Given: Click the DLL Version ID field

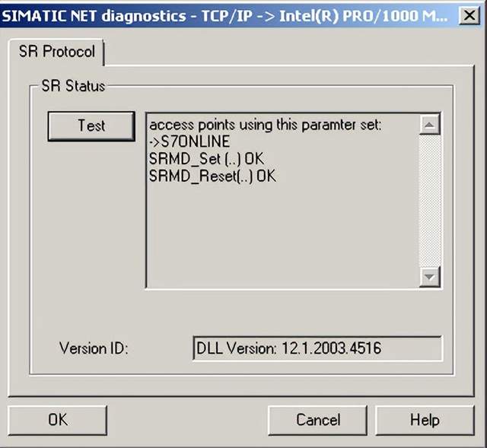Looking at the screenshot, I should point(317,348).
